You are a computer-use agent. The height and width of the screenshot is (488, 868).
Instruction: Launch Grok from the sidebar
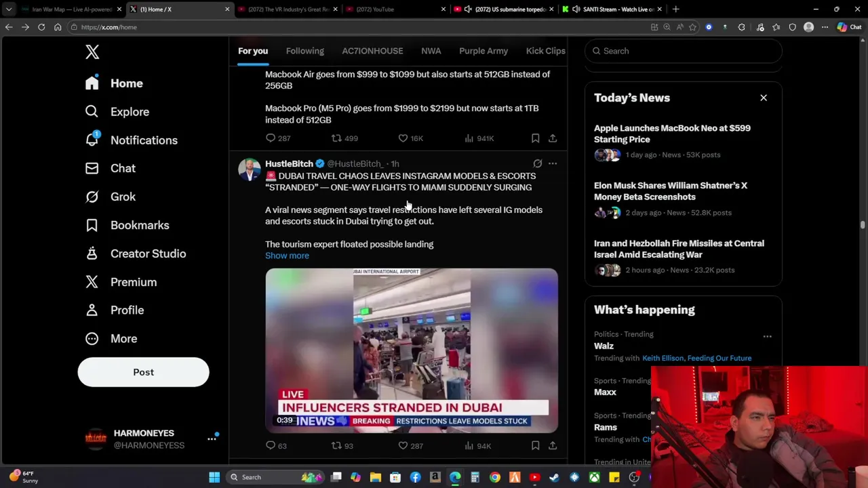(110, 197)
